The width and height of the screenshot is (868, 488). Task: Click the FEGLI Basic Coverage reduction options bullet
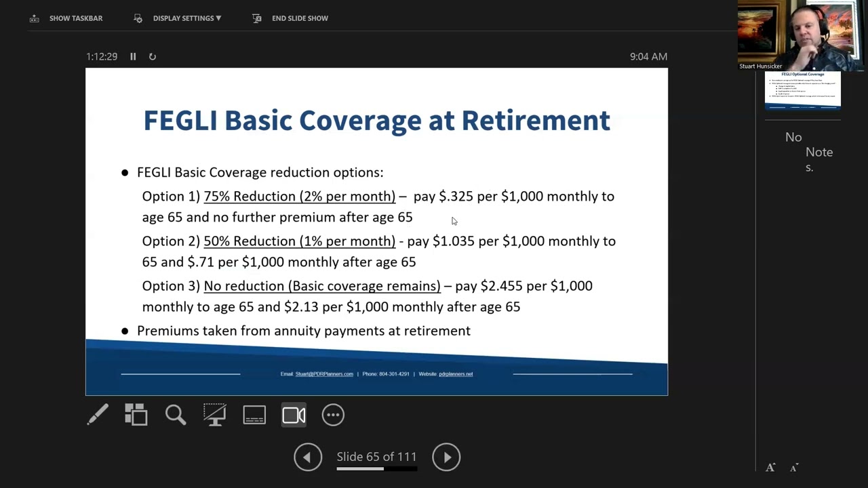260,173
